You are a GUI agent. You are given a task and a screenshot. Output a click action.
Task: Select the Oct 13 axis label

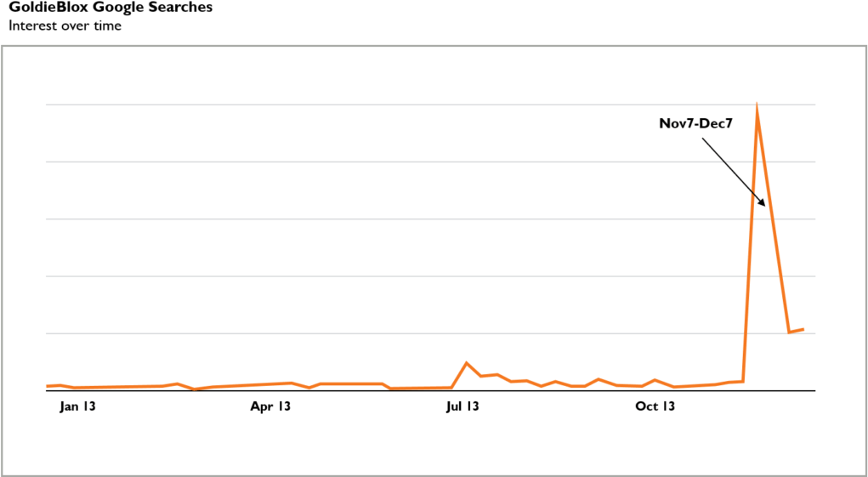(655, 406)
